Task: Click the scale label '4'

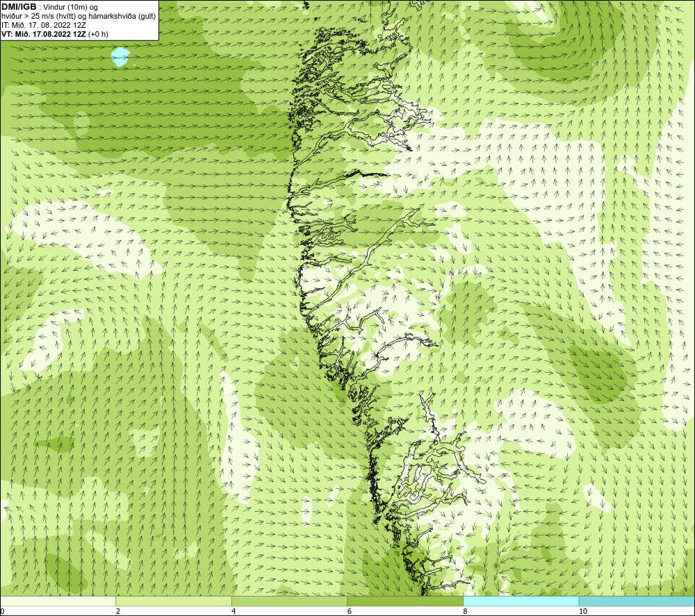Action: click(x=234, y=612)
